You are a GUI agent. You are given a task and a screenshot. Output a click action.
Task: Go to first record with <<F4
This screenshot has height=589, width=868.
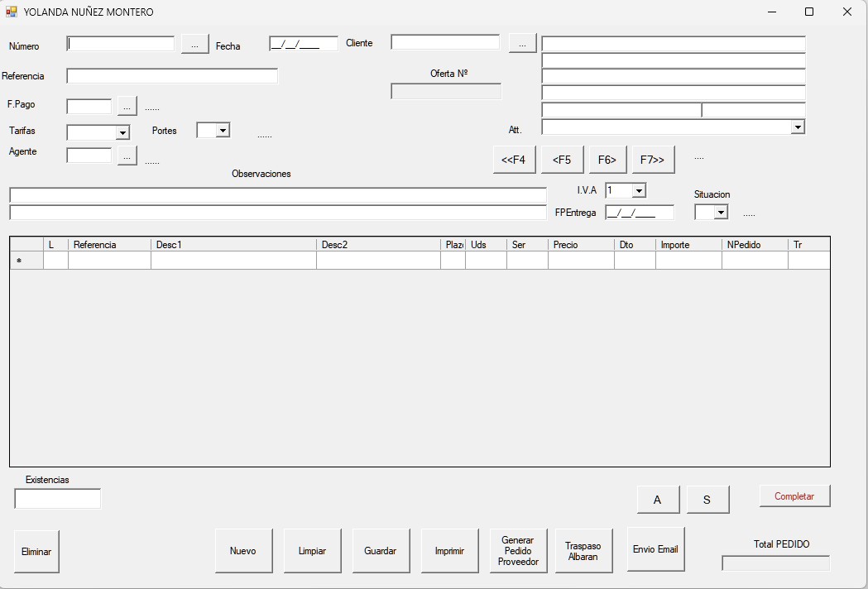click(x=514, y=160)
